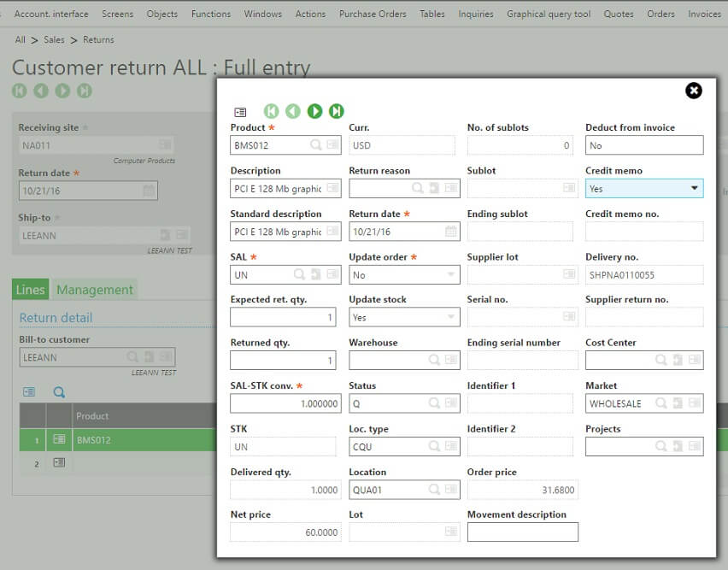Jump to last record in dialog
Image resolution: width=728 pixels, height=570 pixels.
pyautogui.click(x=337, y=111)
